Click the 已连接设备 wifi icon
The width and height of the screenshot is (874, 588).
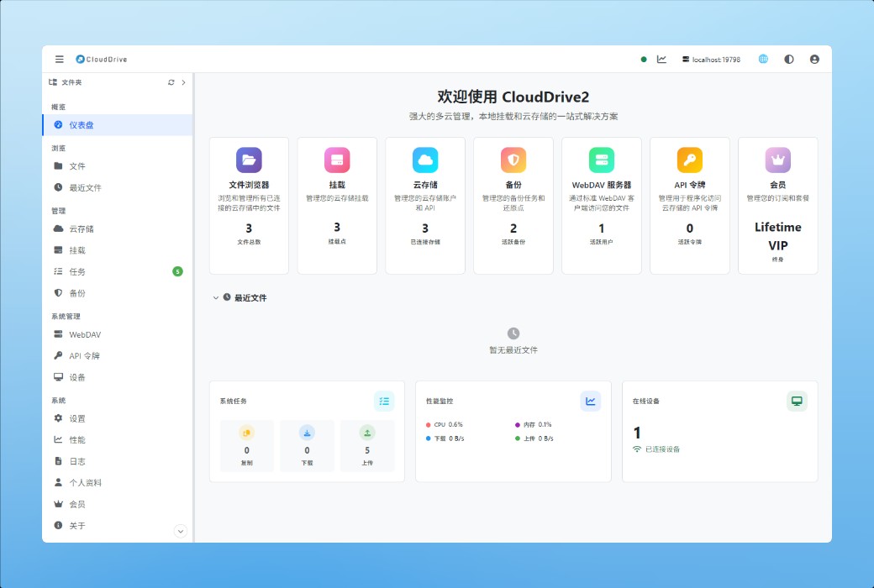click(637, 449)
